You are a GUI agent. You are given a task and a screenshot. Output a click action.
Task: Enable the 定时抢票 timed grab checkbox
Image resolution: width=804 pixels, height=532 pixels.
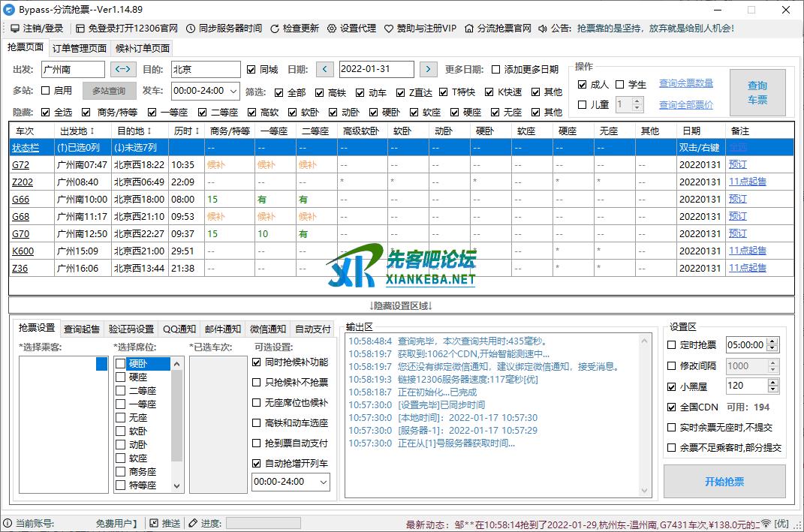tap(672, 345)
